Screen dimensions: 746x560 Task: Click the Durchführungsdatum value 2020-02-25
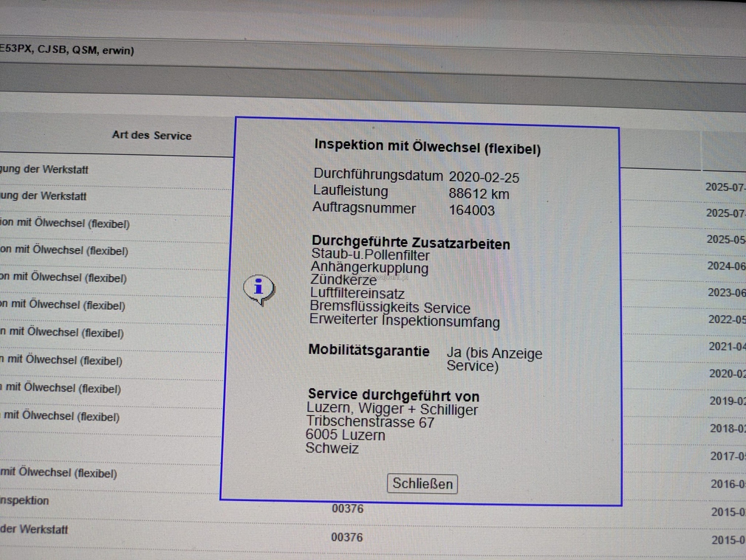(484, 178)
